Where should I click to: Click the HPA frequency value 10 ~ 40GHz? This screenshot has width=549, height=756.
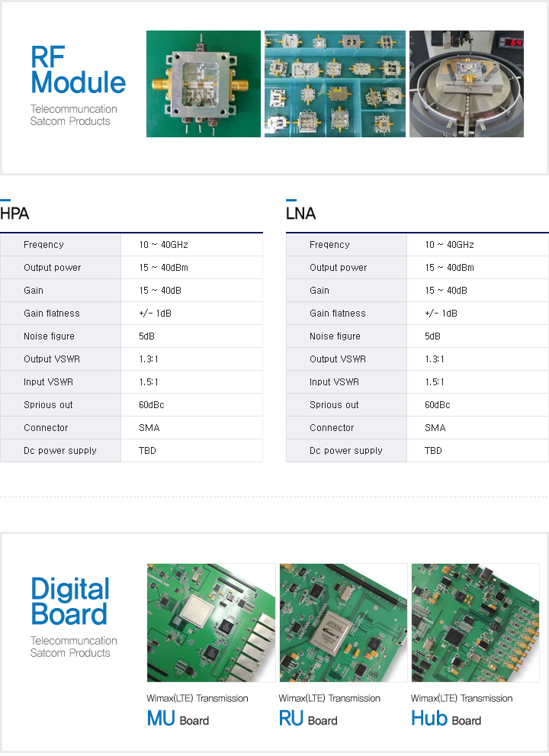coord(163,245)
